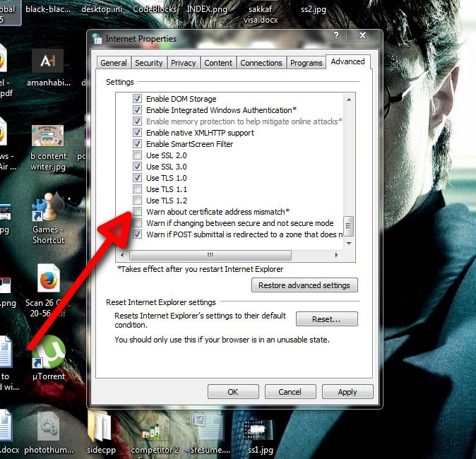
Task: Open the amanhabi desktop icon
Action: pyautogui.click(x=48, y=61)
